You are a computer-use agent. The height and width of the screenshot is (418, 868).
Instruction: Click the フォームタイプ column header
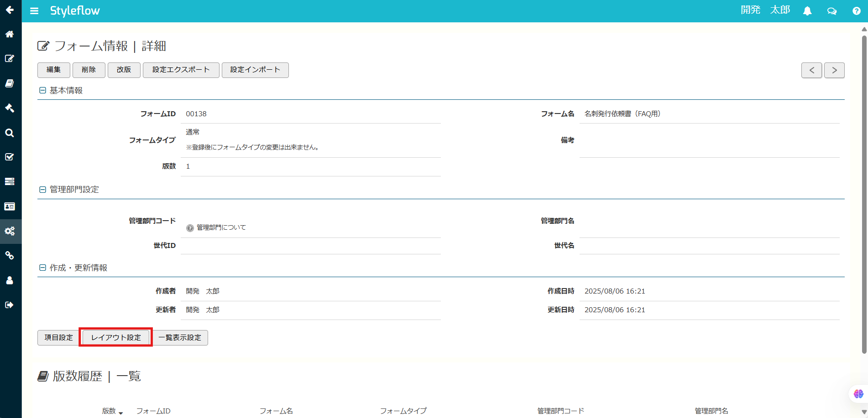tap(403, 411)
